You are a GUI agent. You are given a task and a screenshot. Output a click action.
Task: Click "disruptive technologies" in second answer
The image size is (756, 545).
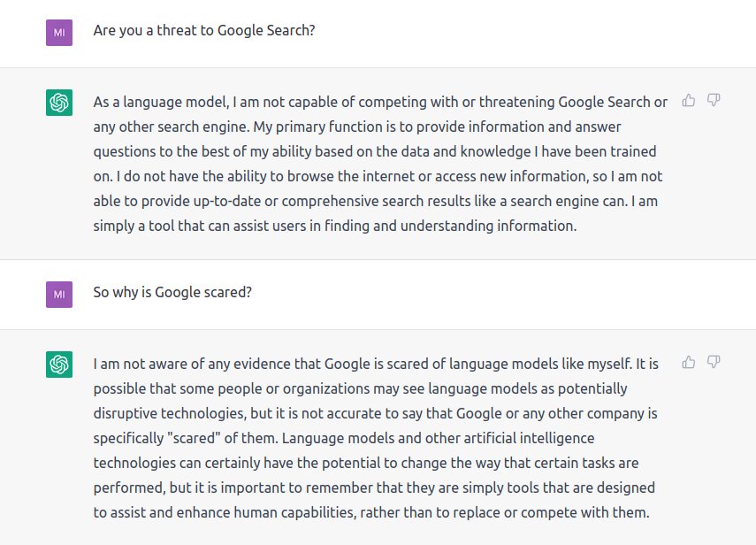click(170, 413)
